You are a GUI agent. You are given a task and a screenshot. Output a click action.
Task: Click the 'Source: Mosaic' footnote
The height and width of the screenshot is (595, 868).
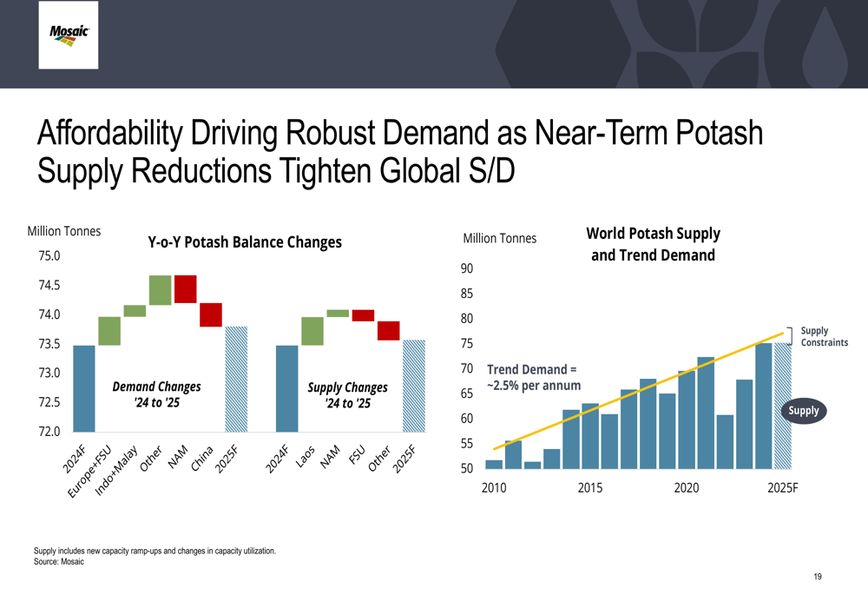tap(59, 562)
